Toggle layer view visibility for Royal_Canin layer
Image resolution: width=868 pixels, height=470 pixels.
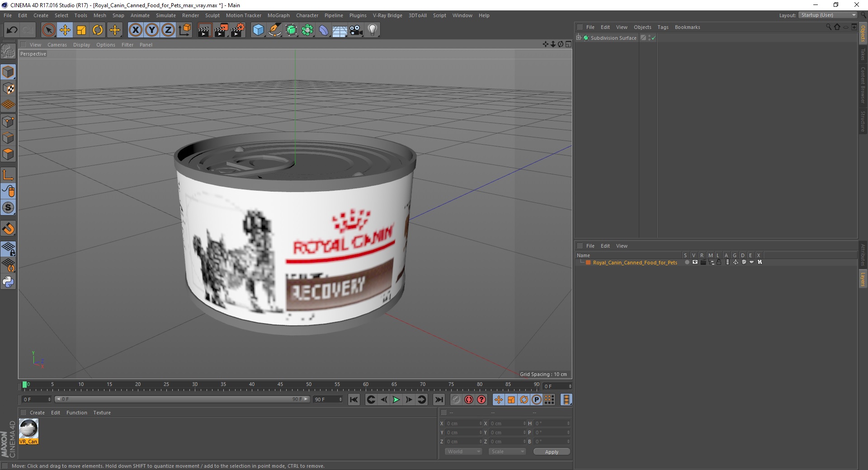(x=695, y=262)
